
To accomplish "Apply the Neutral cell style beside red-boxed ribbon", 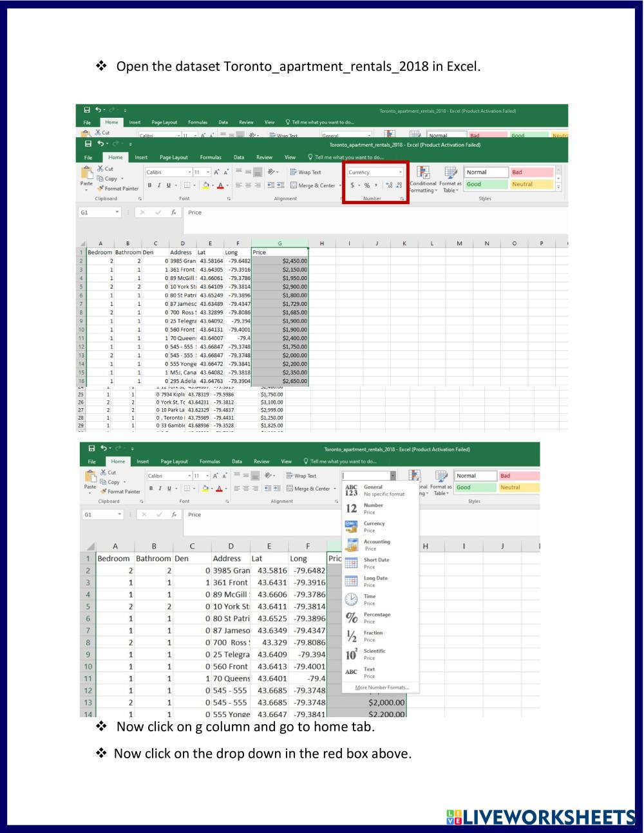I will [x=531, y=184].
